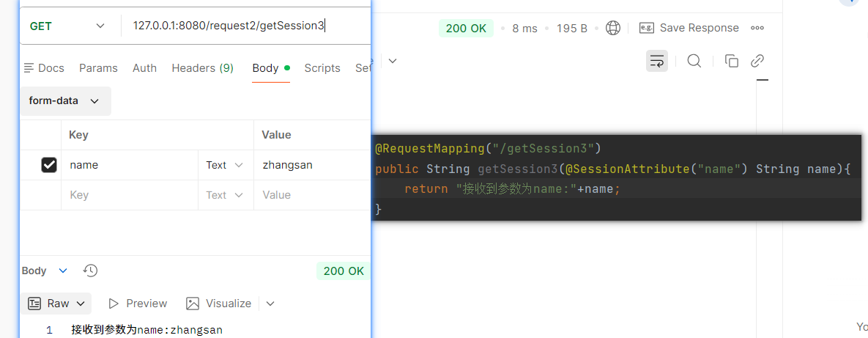Open the Scripts tab

click(322, 68)
